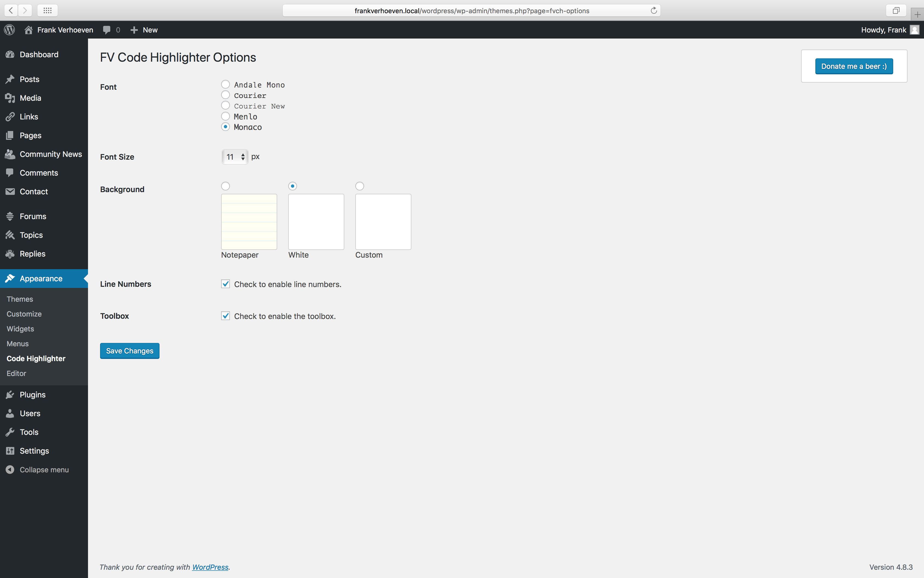Open Code Highlighter submenu item

(36, 359)
